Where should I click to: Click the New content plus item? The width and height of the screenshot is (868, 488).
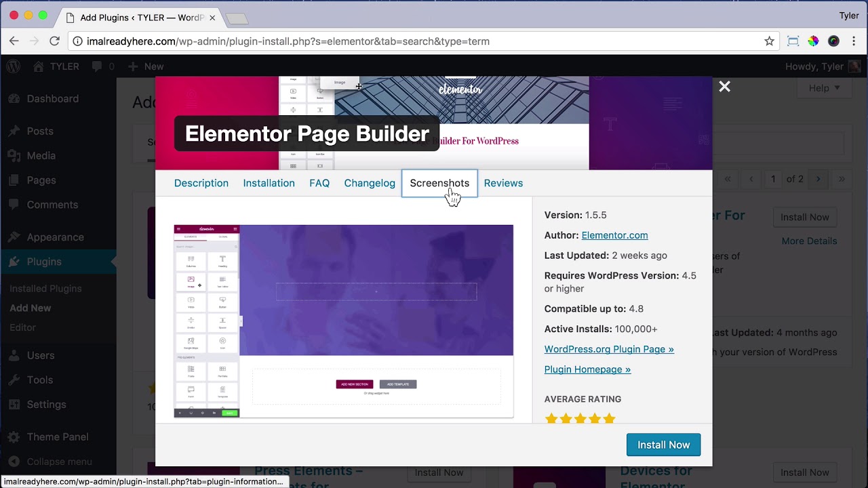click(x=146, y=66)
